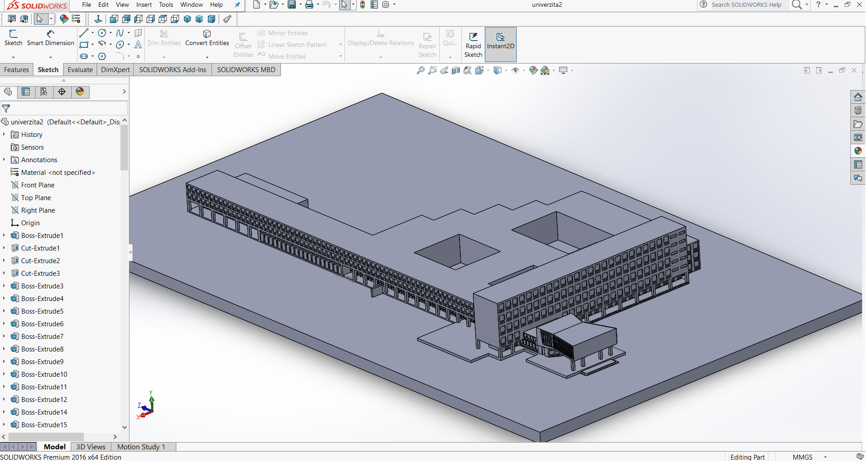Click the Sketch tool button
Image resolution: width=868 pixels, height=461 pixels.
coord(13,38)
